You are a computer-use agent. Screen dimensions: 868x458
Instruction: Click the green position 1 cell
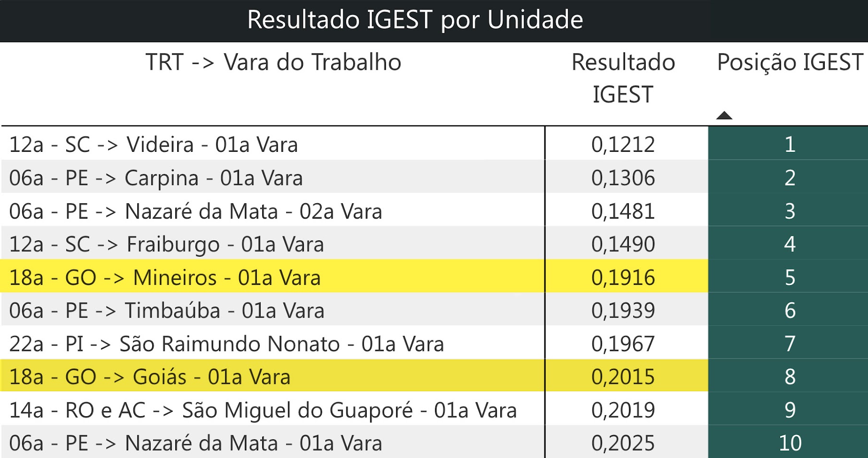pos(790,145)
